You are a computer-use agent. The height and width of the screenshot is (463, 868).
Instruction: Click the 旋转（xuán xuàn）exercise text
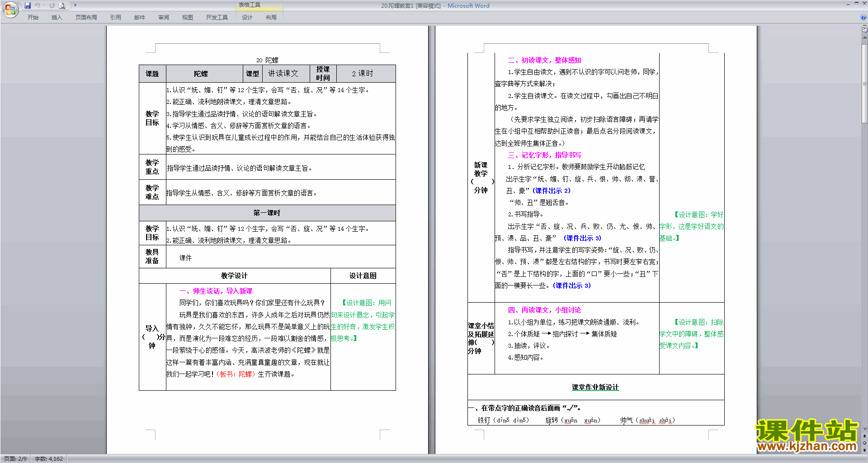pyautogui.click(x=573, y=420)
